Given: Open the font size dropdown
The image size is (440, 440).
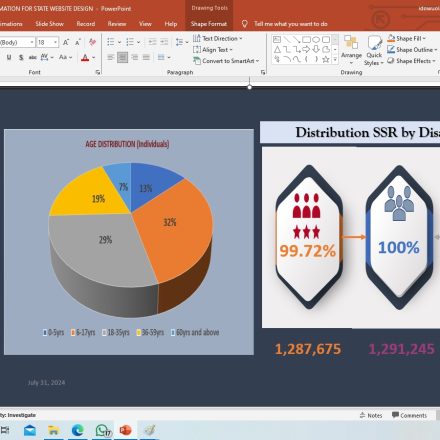Looking at the screenshot, I should point(55,42).
